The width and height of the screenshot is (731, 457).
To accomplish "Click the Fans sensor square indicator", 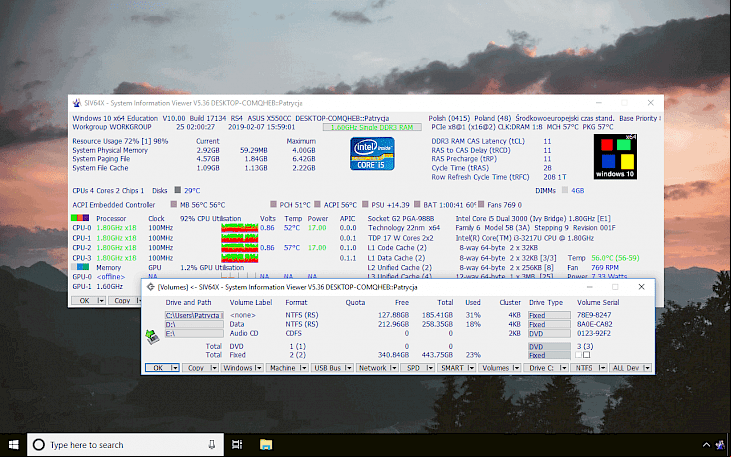I will [481, 204].
